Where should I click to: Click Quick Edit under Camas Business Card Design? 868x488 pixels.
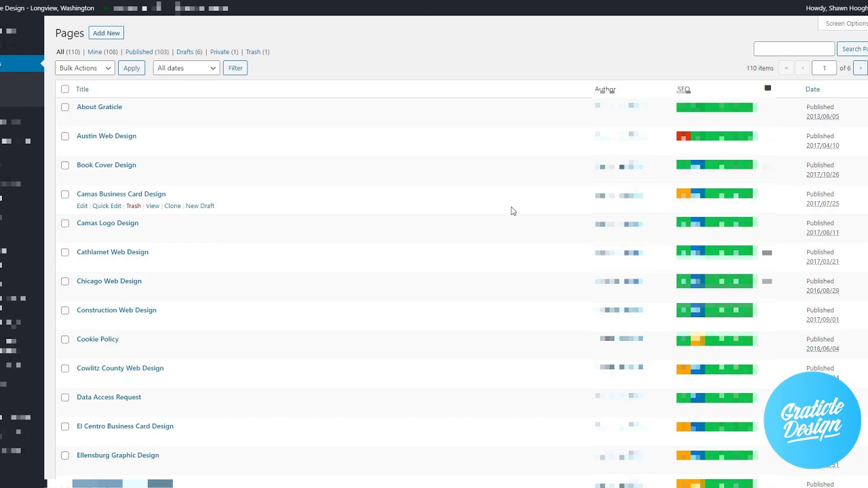pyautogui.click(x=106, y=206)
